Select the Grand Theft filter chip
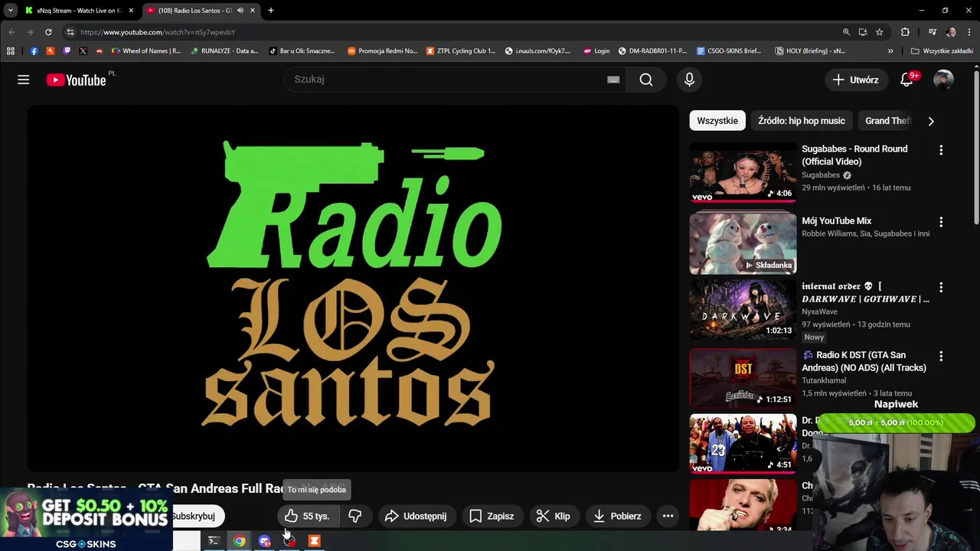 (888, 121)
